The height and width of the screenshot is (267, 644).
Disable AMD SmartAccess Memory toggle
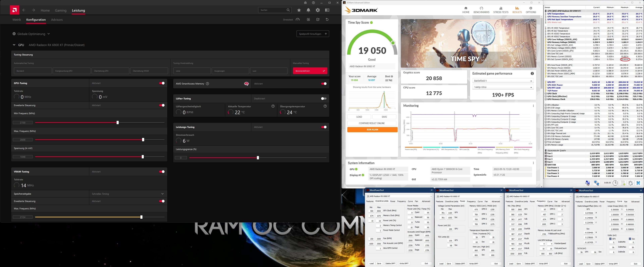(324, 84)
